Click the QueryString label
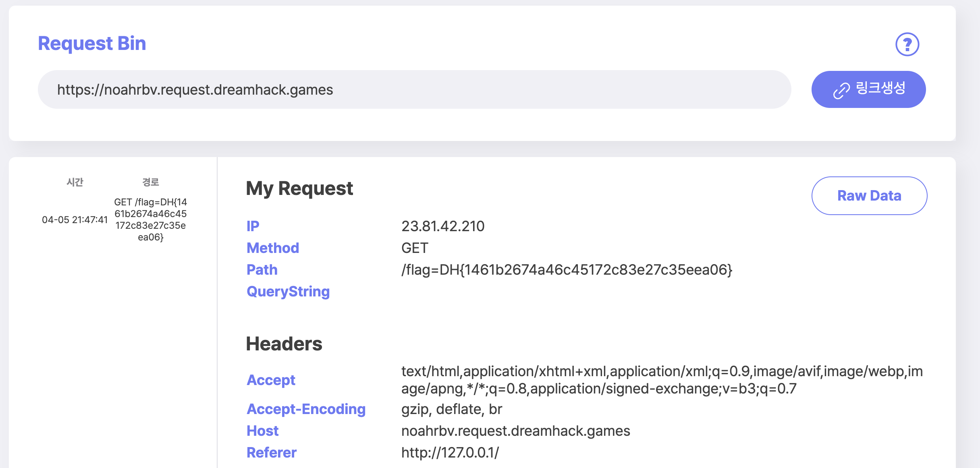This screenshot has width=980, height=468. coord(288,292)
